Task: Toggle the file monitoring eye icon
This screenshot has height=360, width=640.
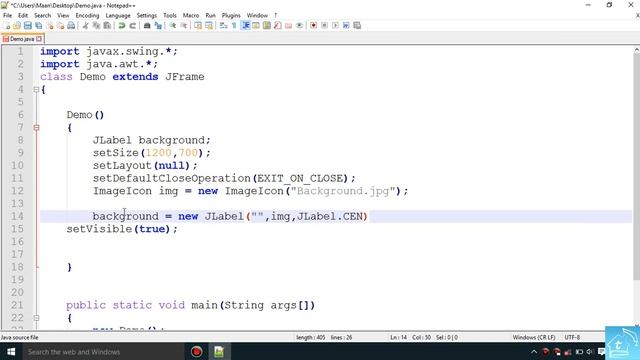Action: [299, 25]
